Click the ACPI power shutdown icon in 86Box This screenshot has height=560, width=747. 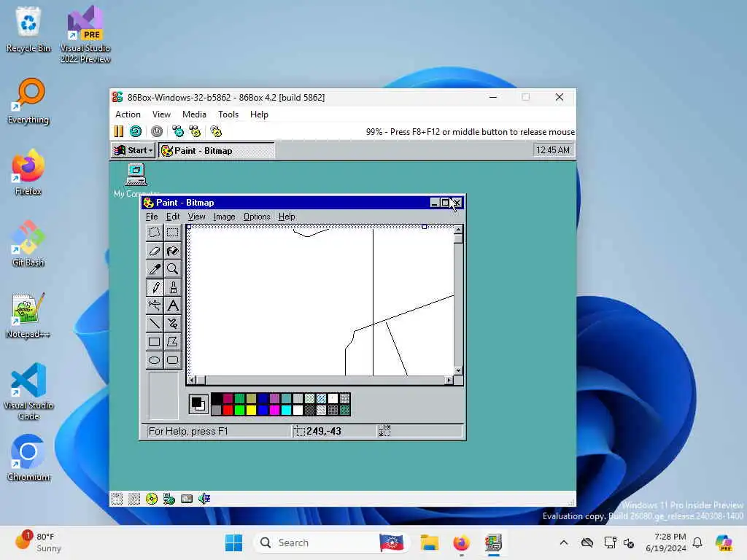[157, 131]
